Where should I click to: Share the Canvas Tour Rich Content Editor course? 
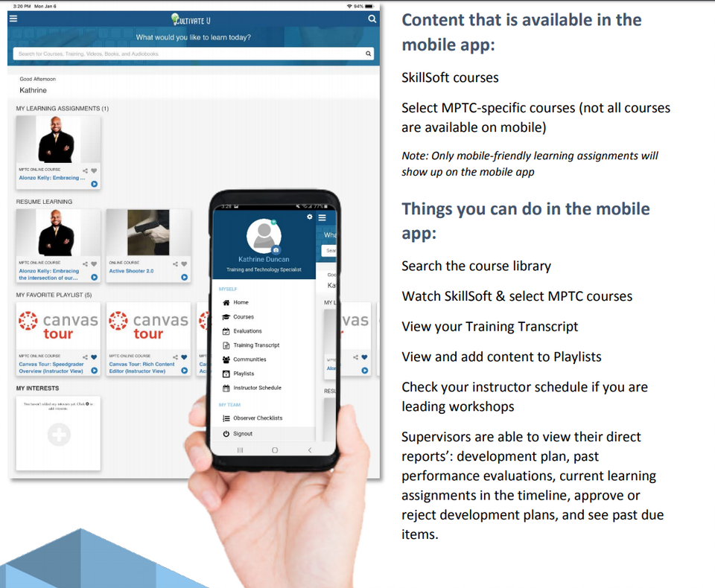click(x=176, y=357)
